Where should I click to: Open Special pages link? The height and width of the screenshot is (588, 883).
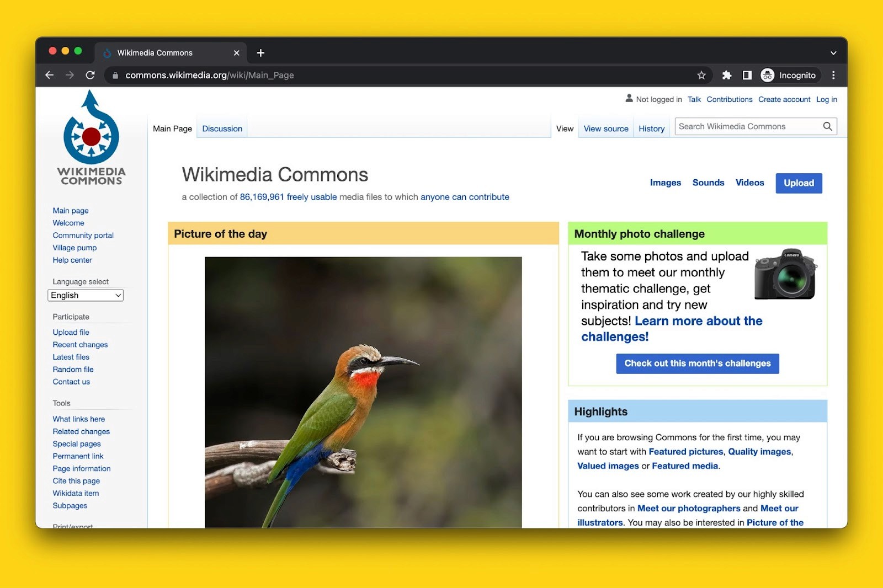[x=77, y=444]
